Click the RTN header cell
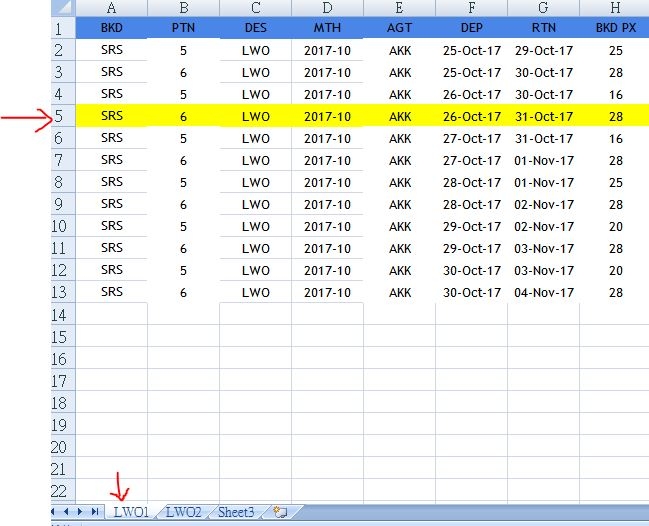 (543, 28)
